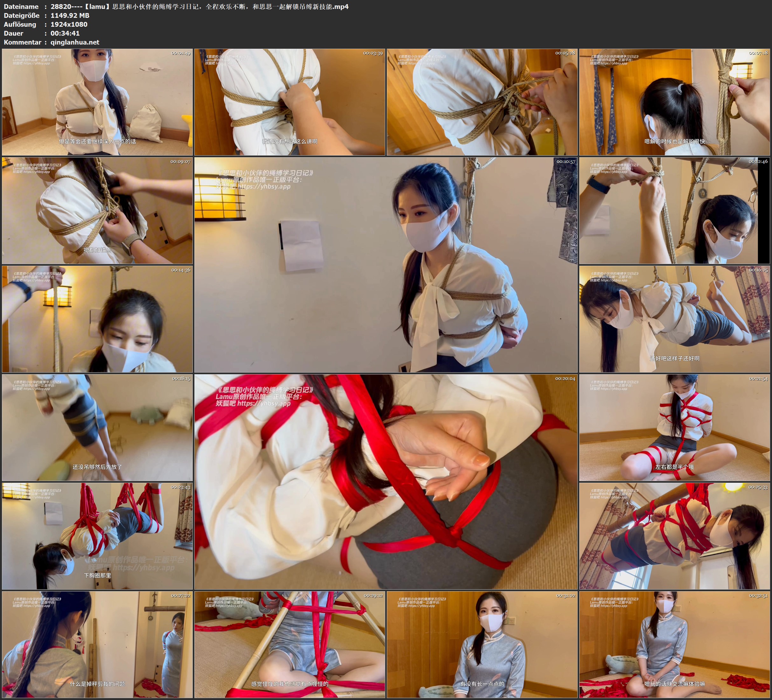Click the thumbnail timestamped 00:01:49

97,102
